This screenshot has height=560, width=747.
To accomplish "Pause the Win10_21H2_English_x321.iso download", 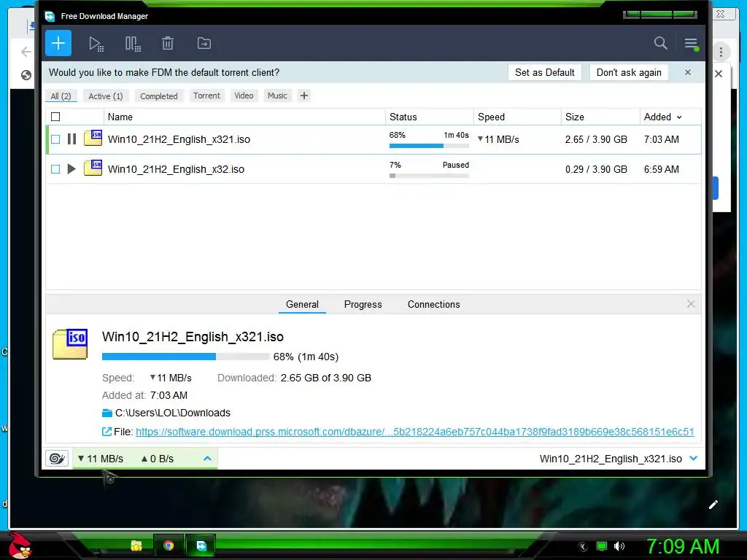I will point(72,139).
